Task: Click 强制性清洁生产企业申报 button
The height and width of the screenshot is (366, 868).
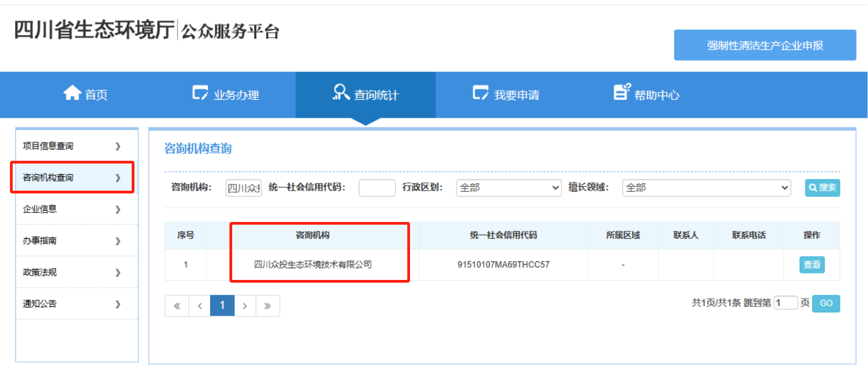Action: tap(764, 45)
